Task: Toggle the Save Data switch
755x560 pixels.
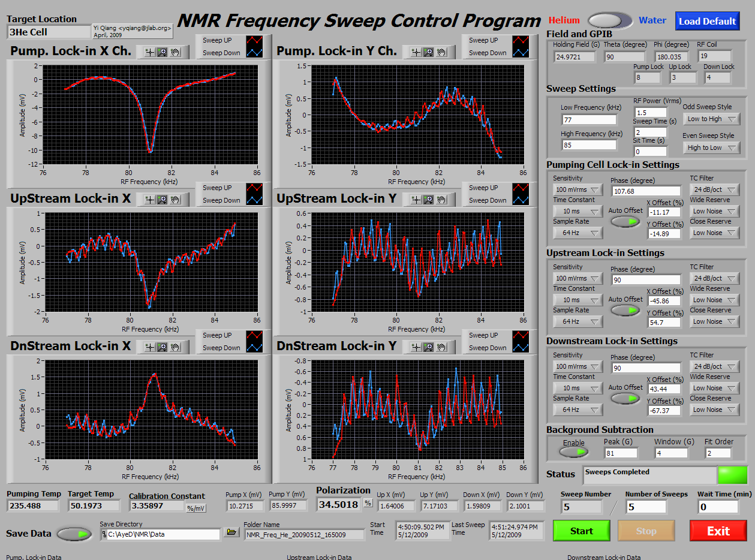Action: (75, 534)
